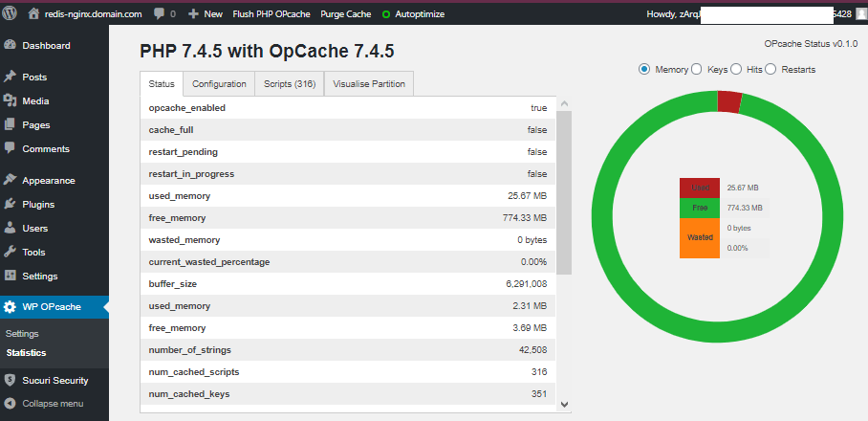Screen dimensions: 868x421
Task: Click the Comments speech bubble sidebar icon
Action: point(10,148)
